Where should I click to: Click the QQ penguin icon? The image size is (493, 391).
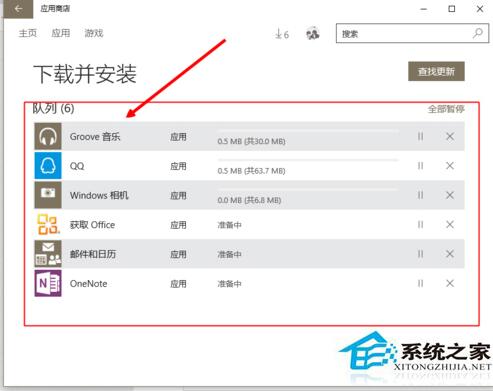point(48,166)
